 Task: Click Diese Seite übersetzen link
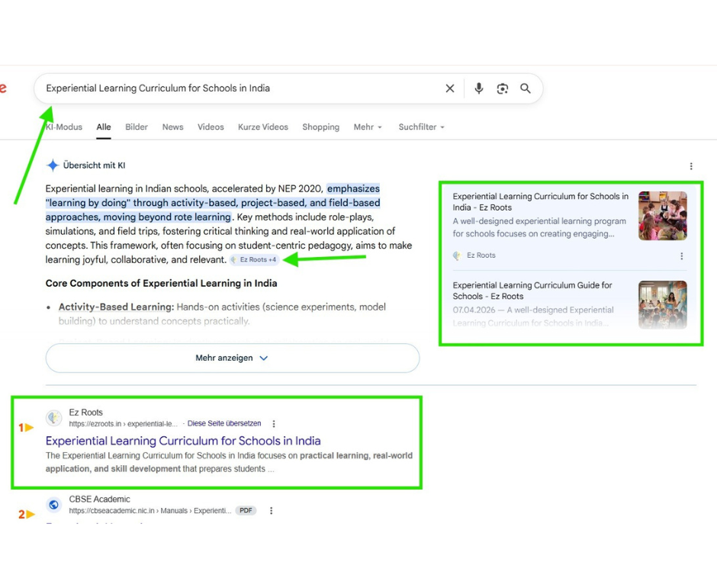(x=224, y=423)
